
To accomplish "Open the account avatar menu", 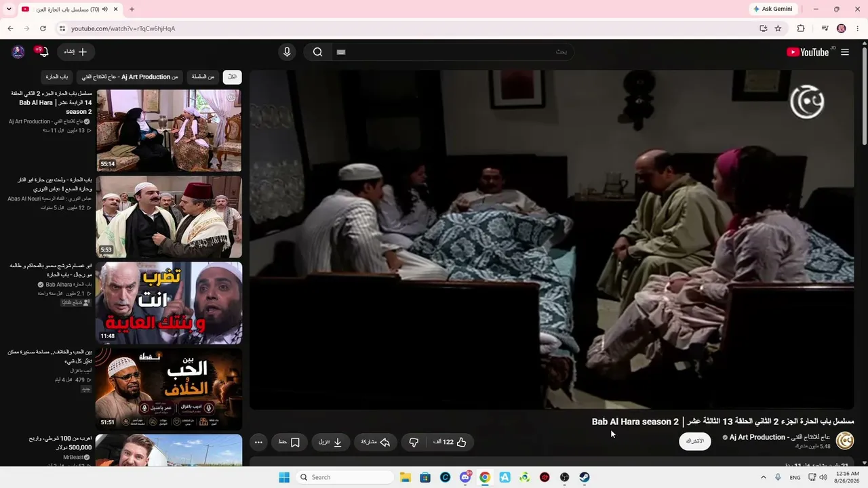I will coord(18,52).
